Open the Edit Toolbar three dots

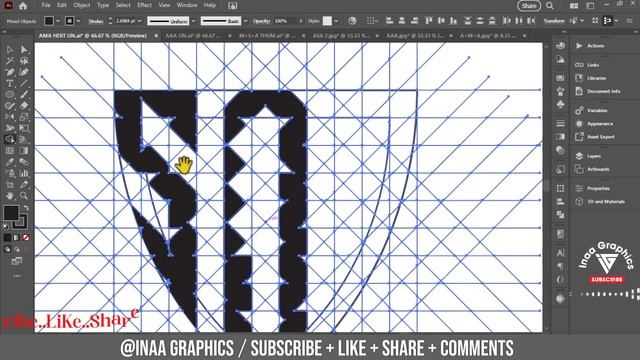[x=17, y=276]
